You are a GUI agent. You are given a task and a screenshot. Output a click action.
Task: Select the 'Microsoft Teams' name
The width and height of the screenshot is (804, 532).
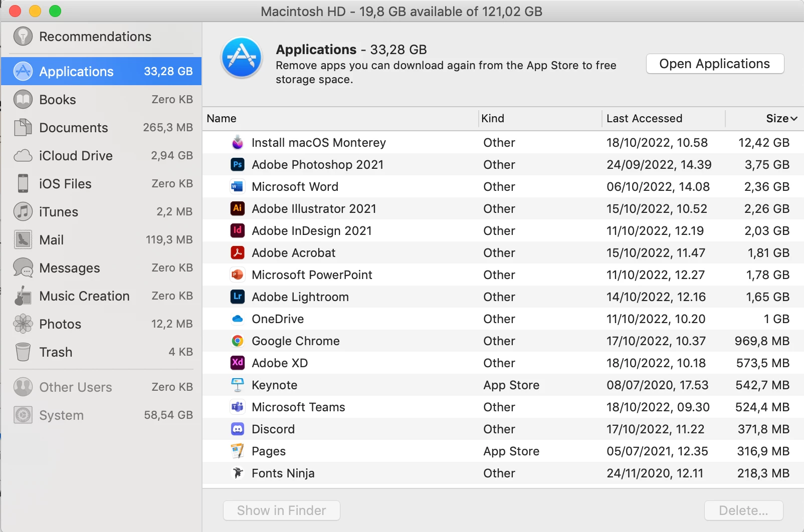pyautogui.click(x=298, y=407)
